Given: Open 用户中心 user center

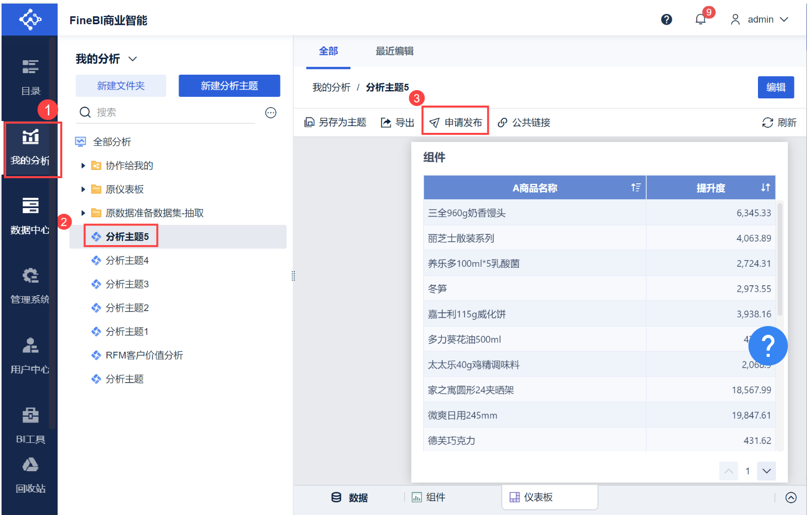Looking at the screenshot, I should pos(30,356).
